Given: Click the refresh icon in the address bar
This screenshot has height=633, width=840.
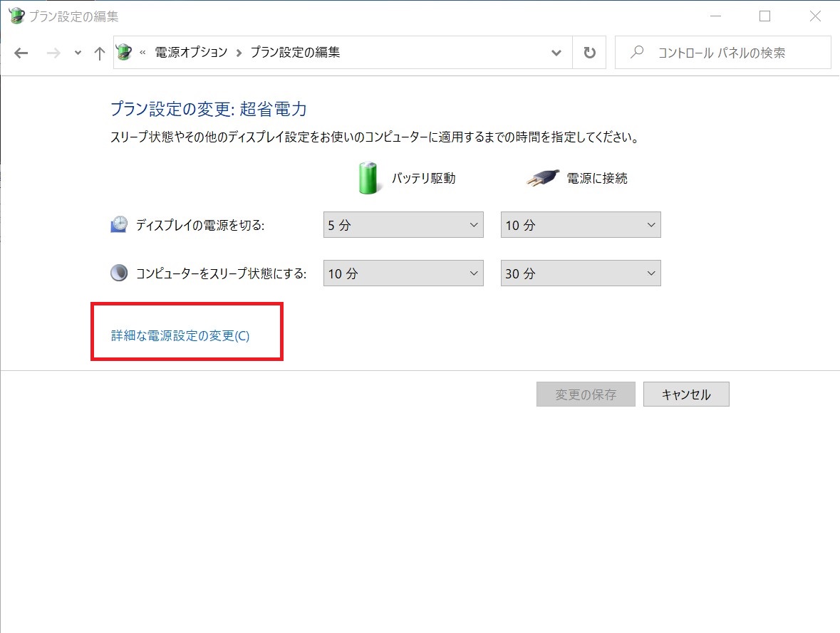Looking at the screenshot, I should (x=589, y=52).
